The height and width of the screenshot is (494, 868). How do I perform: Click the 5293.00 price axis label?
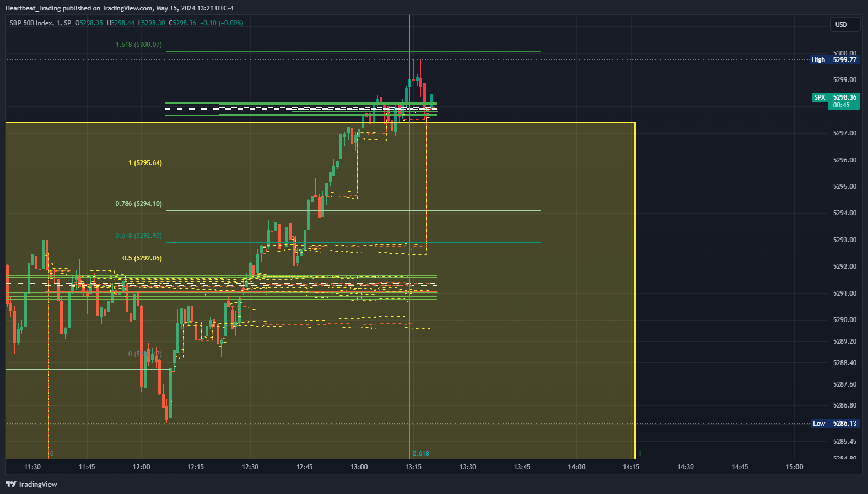click(x=845, y=240)
